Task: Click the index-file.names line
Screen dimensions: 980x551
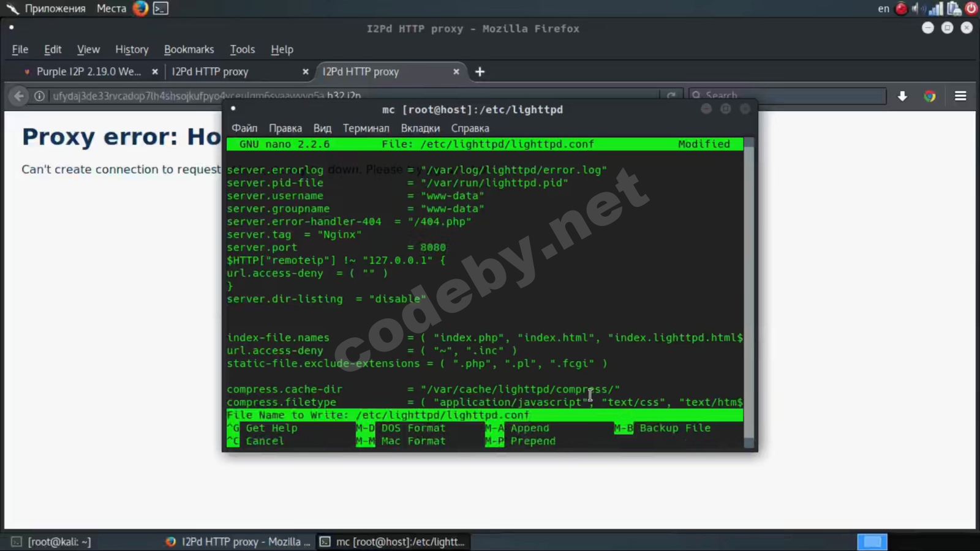Action: 484,338
